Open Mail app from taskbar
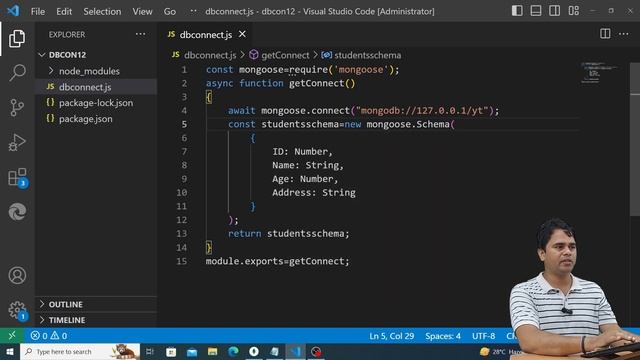 pyautogui.click(x=191, y=351)
